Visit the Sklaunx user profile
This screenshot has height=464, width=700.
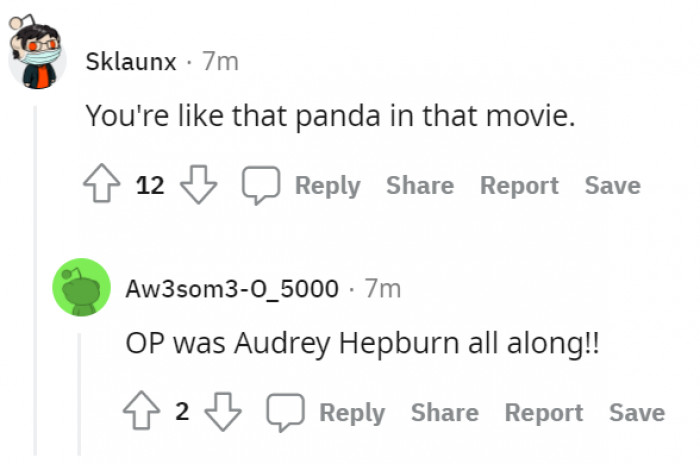131,62
